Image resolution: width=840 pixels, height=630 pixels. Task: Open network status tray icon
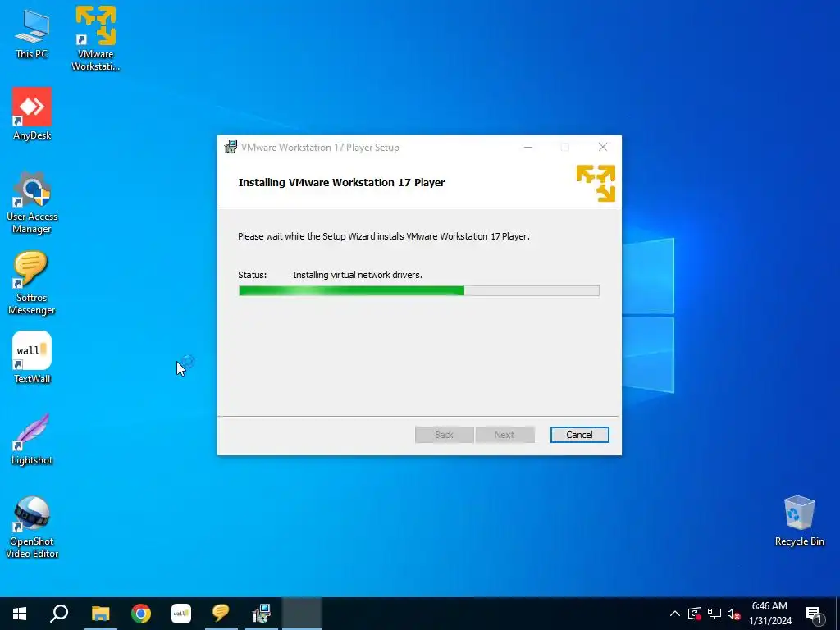coord(714,614)
